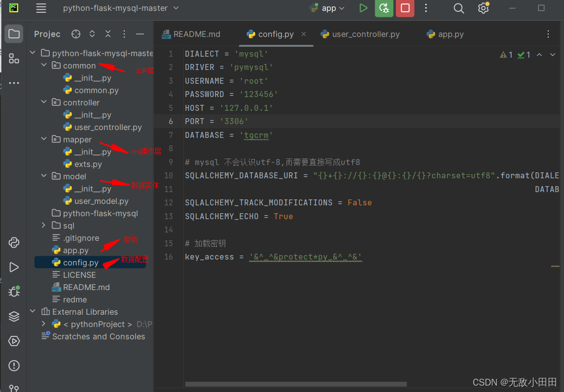Open Search Everywhere

[x=458, y=8]
